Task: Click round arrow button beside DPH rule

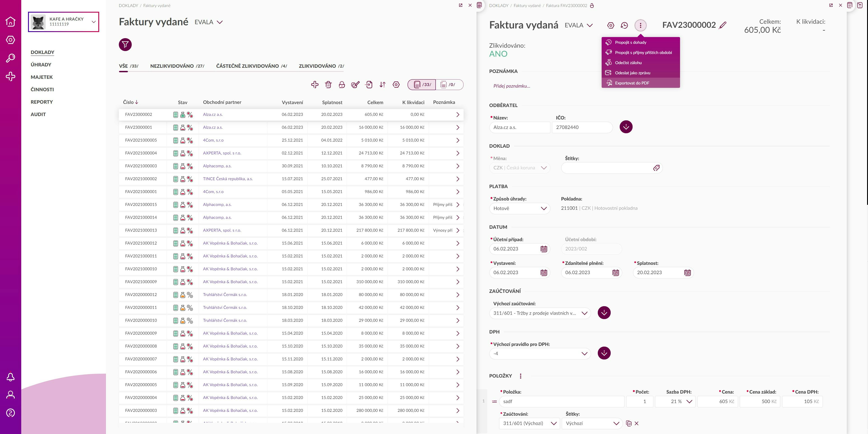Action: tap(604, 353)
